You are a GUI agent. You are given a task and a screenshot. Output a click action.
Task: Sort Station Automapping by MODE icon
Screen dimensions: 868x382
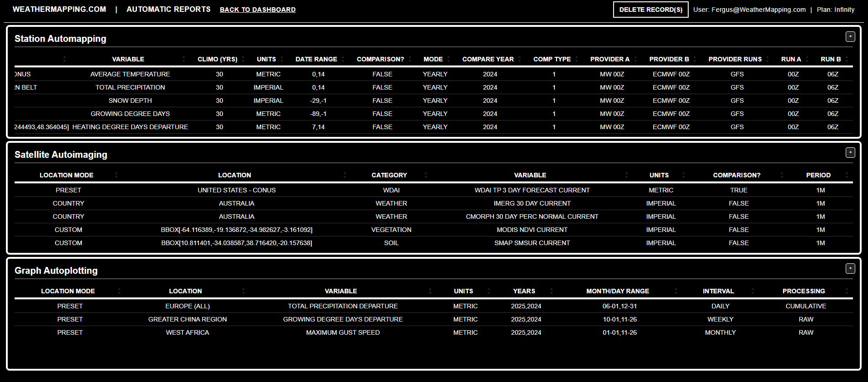pos(449,59)
